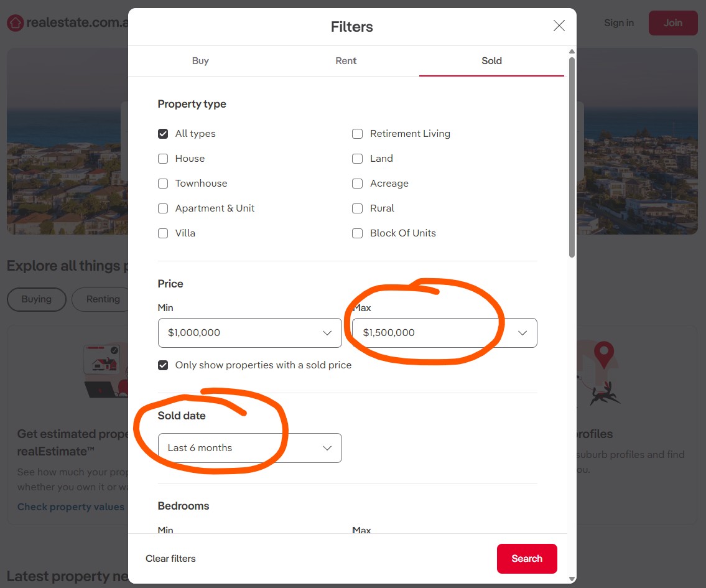Expand the Sold date Last 6 months dropdown
Image resolution: width=706 pixels, height=588 pixels.
point(250,448)
